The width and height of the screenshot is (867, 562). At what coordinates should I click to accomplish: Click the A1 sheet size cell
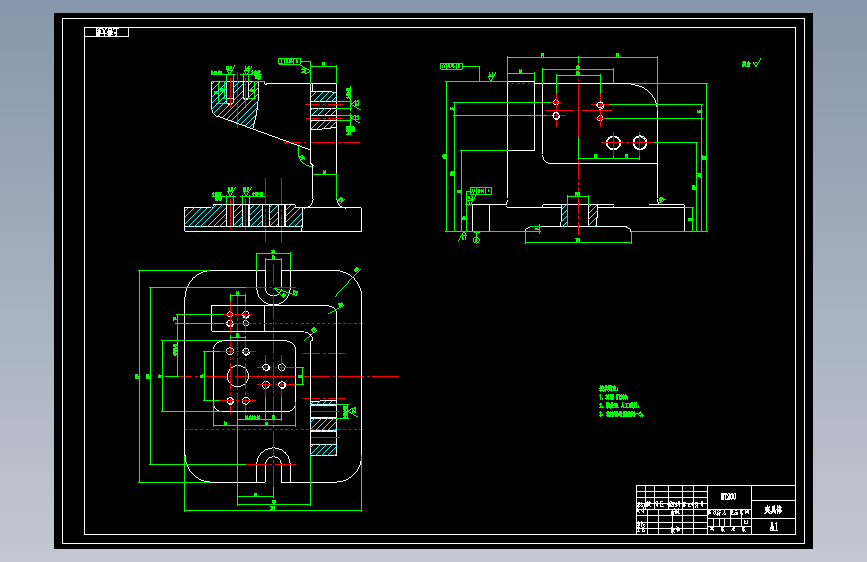pyautogui.click(x=773, y=527)
